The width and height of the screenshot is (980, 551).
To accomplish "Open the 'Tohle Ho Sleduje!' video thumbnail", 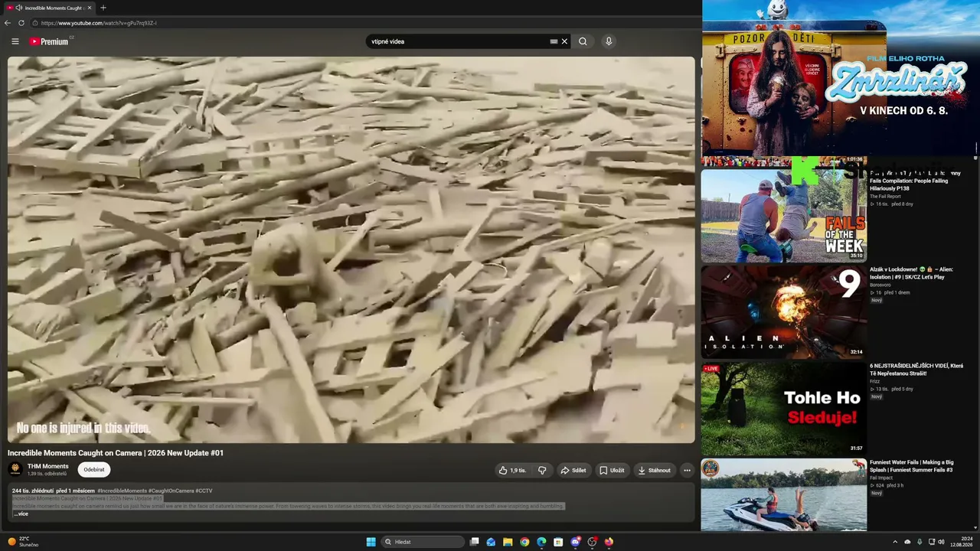I will tap(784, 409).
